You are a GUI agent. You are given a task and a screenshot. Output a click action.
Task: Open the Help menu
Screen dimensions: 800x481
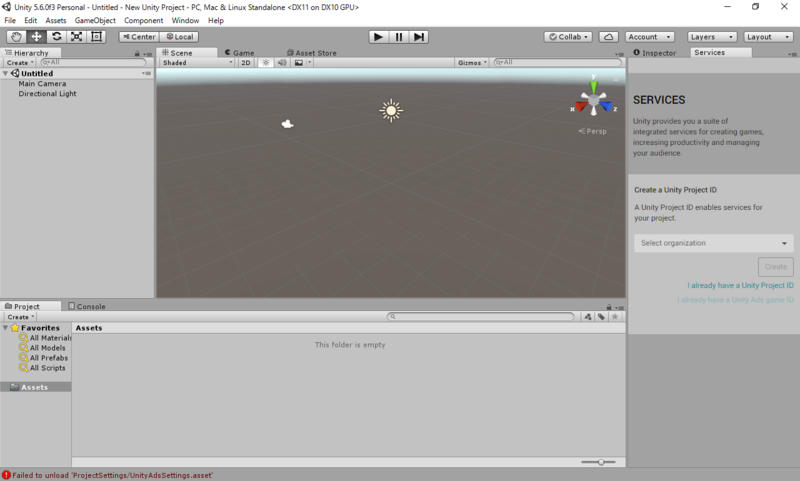pos(216,20)
